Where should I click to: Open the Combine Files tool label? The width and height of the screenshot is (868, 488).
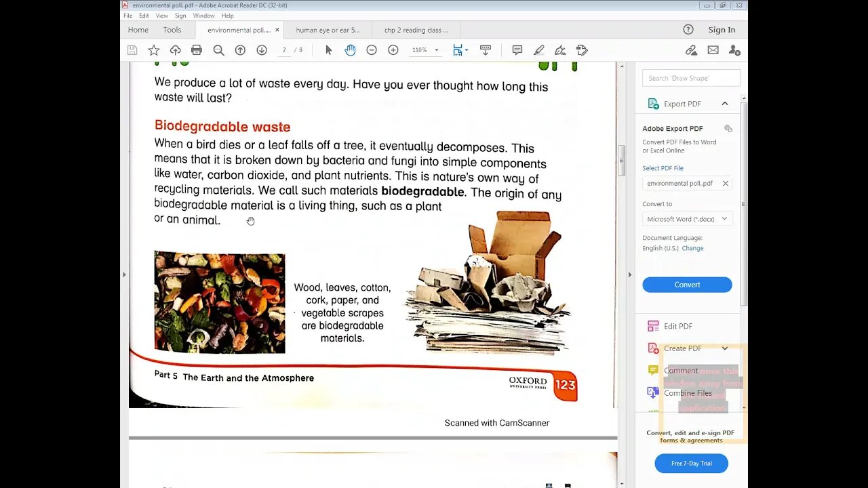688,393
